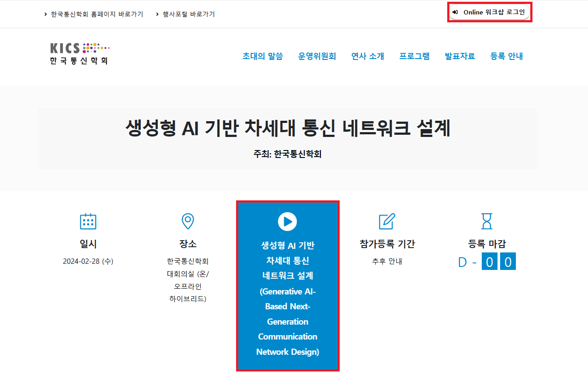Click the KICS 한국통신학회 logo
This screenshot has height=378, width=588.
[x=79, y=54]
